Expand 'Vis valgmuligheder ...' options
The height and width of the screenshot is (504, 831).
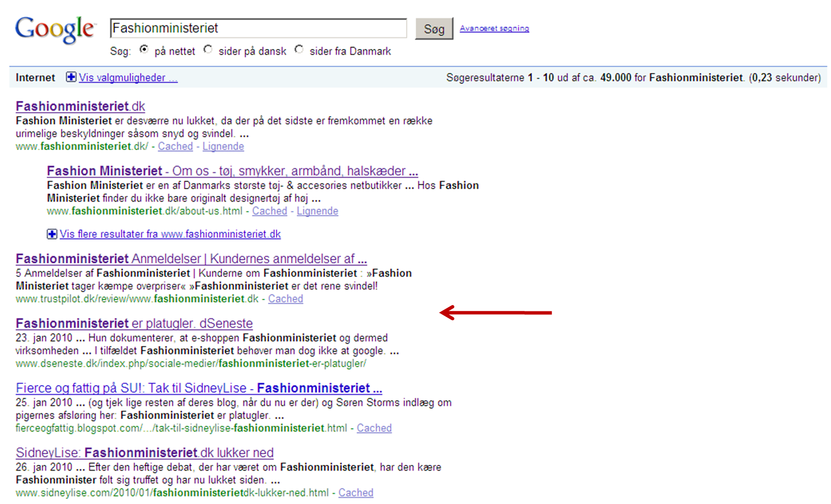pyautogui.click(x=128, y=78)
